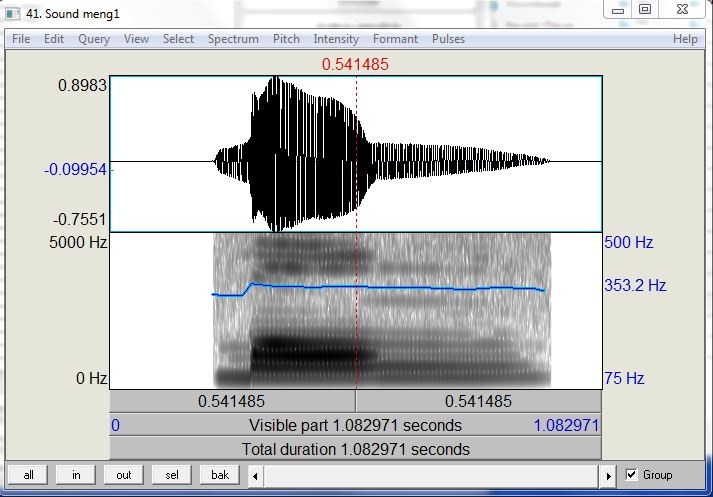This screenshot has height=497, width=713.
Task: Click the -0.7551 amplitude minimum label
Action: [80, 219]
